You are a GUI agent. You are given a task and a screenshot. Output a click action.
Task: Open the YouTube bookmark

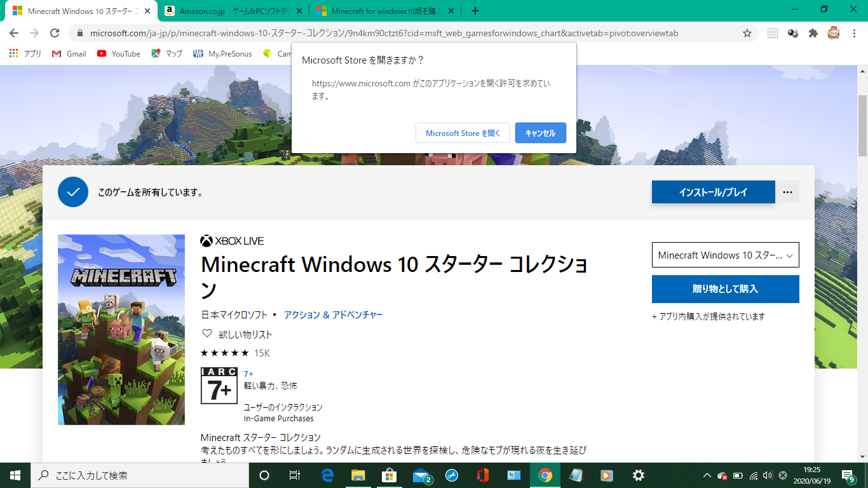pos(119,54)
